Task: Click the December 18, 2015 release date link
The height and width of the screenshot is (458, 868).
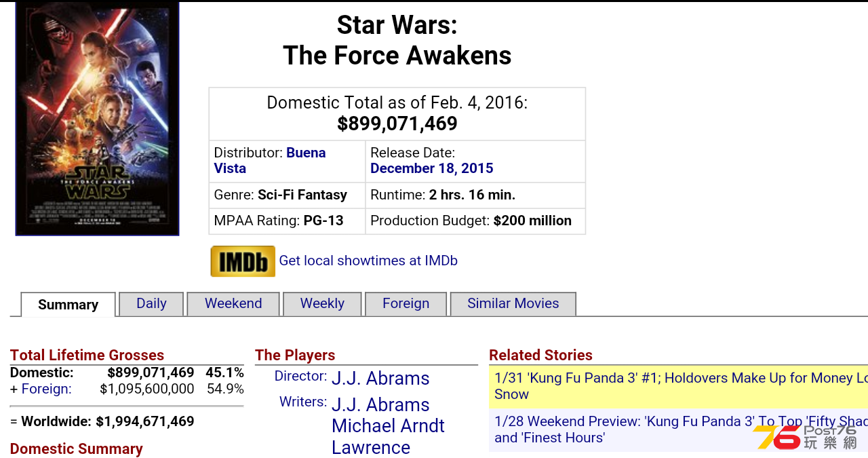Action: point(432,168)
